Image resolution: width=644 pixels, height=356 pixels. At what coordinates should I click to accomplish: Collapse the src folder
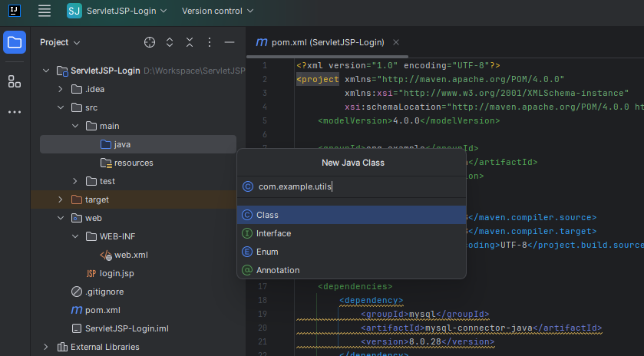tap(61, 107)
